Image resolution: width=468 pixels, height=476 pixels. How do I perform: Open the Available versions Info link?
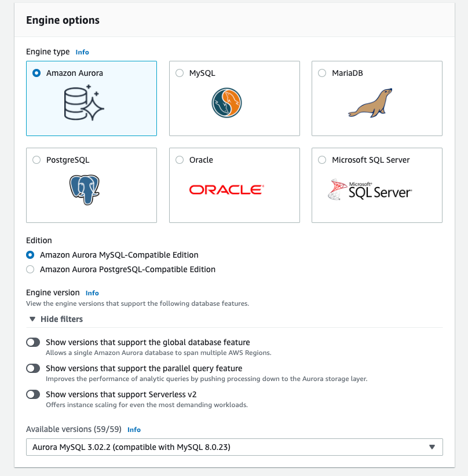click(x=134, y=430)
